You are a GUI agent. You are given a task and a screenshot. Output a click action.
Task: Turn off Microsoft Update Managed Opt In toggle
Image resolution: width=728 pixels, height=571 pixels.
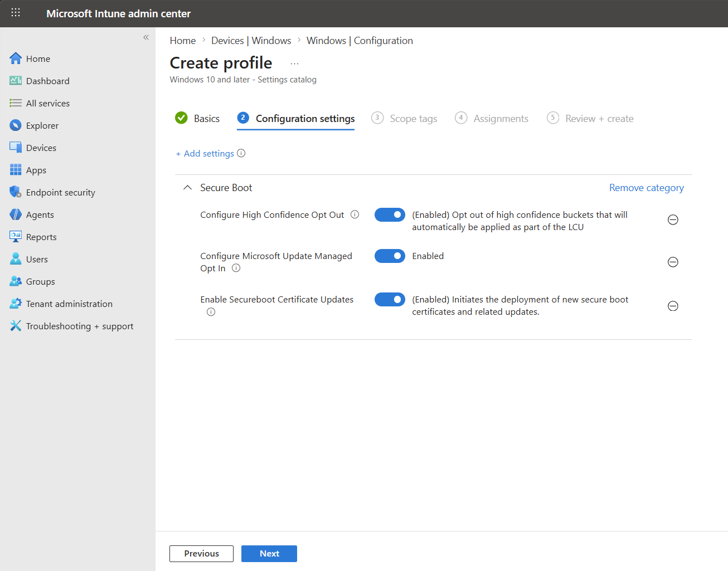tap(390, 256)
